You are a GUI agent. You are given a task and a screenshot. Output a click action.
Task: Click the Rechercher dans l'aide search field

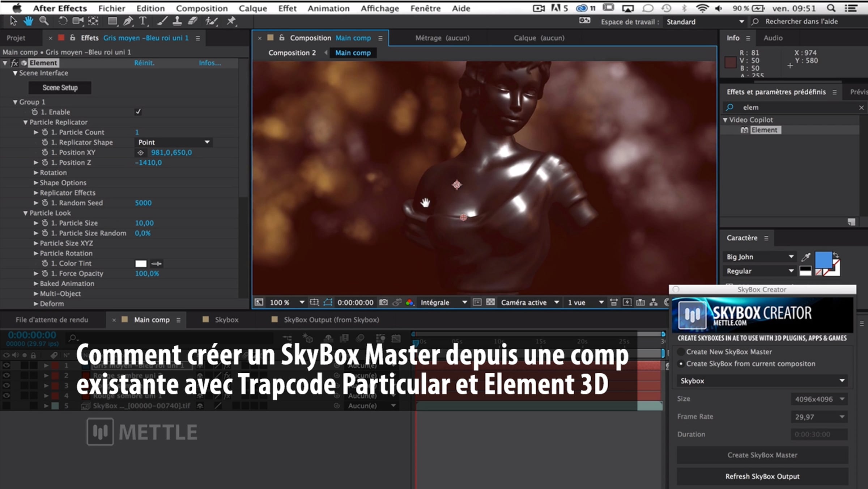pos(808,22)
